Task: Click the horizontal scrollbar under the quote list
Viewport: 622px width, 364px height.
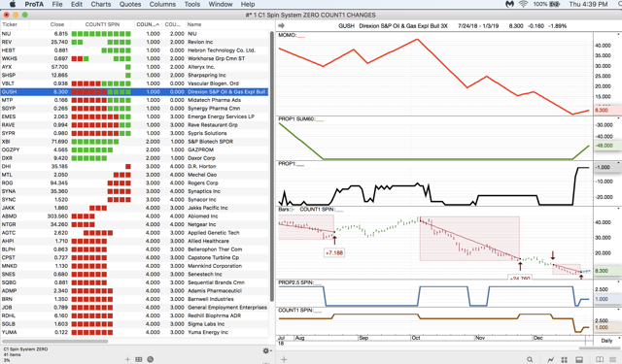Action: pyautogui.click(x=55, y=341)
